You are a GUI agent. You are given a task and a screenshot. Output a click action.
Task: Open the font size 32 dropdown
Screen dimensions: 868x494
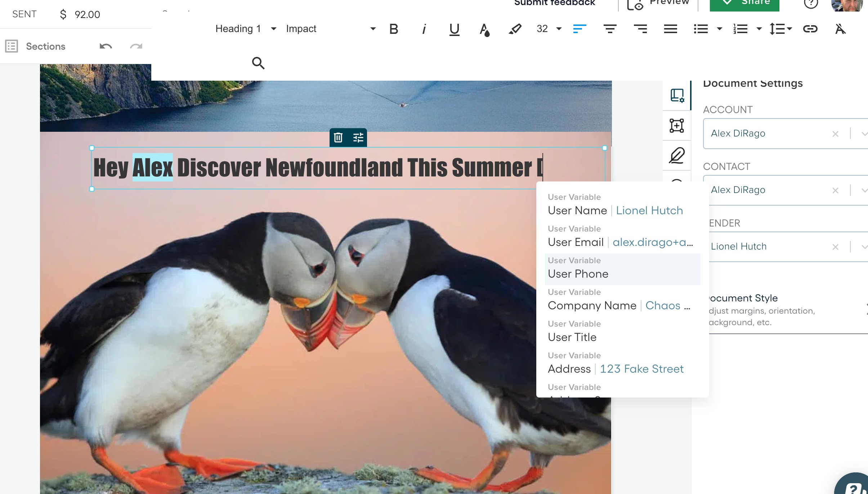pyautogui.click(x=549, y=29)
